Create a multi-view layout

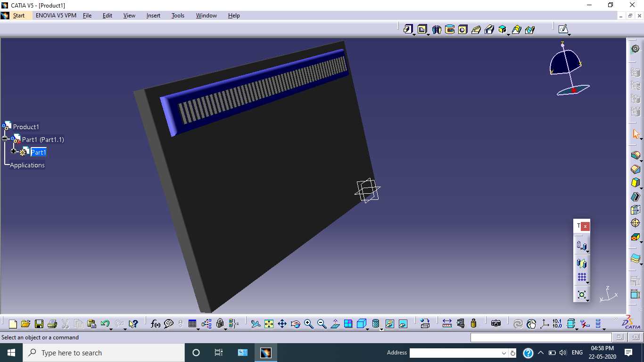(348, 324)
